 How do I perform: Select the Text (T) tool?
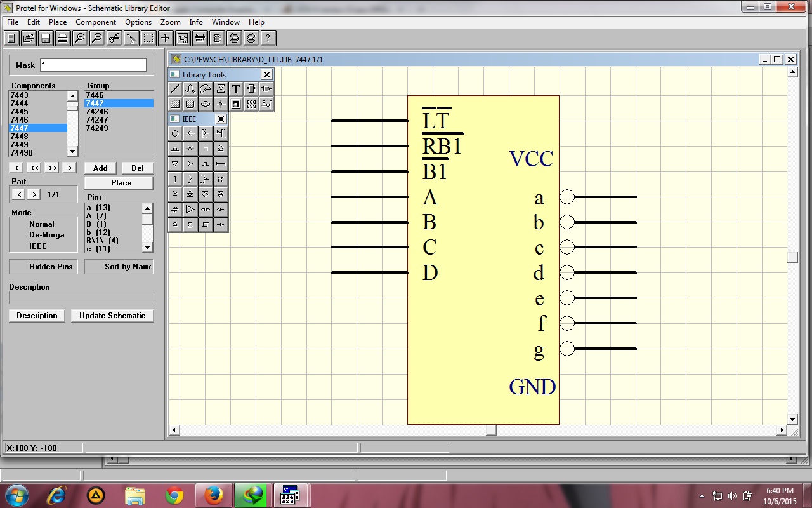(236, 89)
